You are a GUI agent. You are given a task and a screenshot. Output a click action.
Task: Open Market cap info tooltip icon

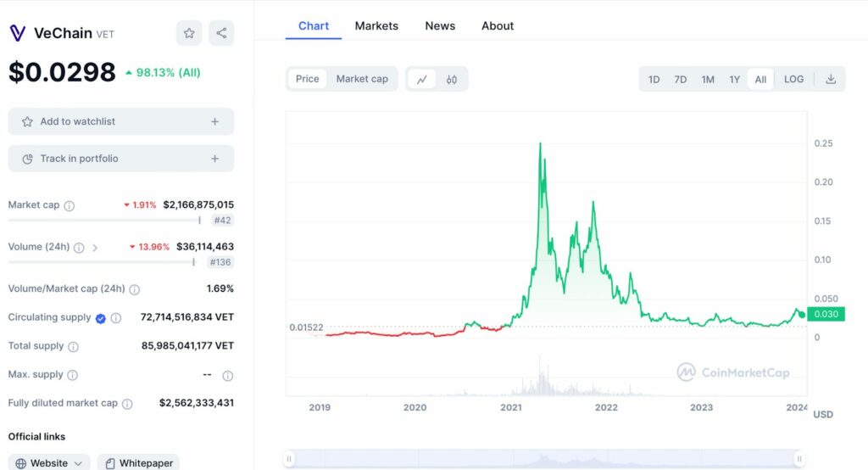(x=70, y=205)
